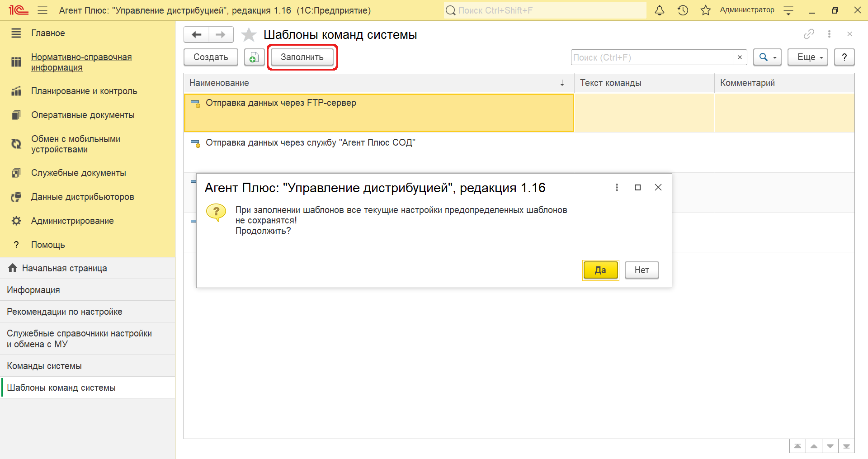Click Администратор user name
Viewport: 868px width, 459px height.
pyautogui.click(x=747, y=10)
